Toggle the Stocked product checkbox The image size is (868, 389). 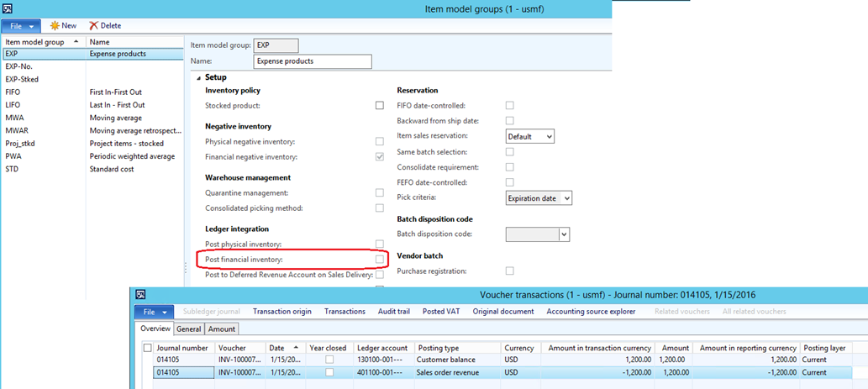[x=379, y=106]
